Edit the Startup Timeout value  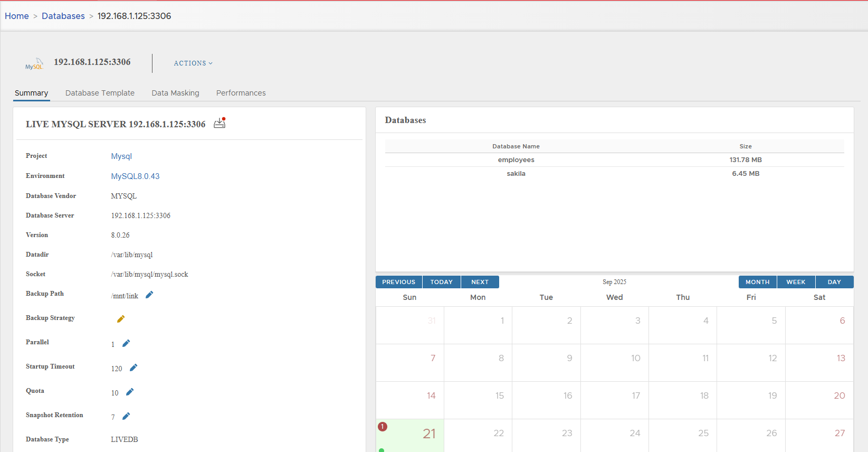pyautogui.click(x=133, y=368)
